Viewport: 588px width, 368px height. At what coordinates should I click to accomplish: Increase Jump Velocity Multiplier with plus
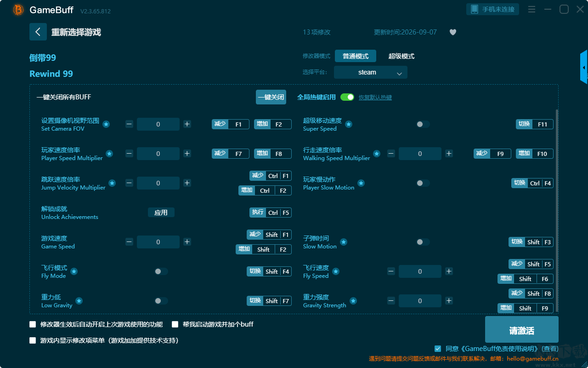pos(187,183)
